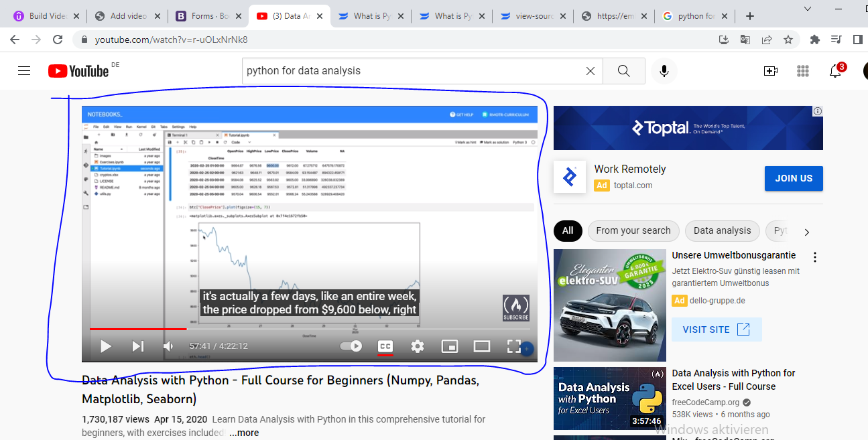Select the "Data analysis" filter chip
Viewport: 868px width, 440px height.
coord(722,230)
